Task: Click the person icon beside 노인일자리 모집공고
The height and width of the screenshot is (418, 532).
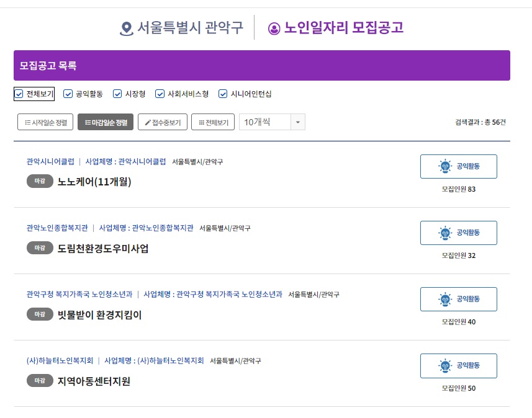Action: (274, 29)
